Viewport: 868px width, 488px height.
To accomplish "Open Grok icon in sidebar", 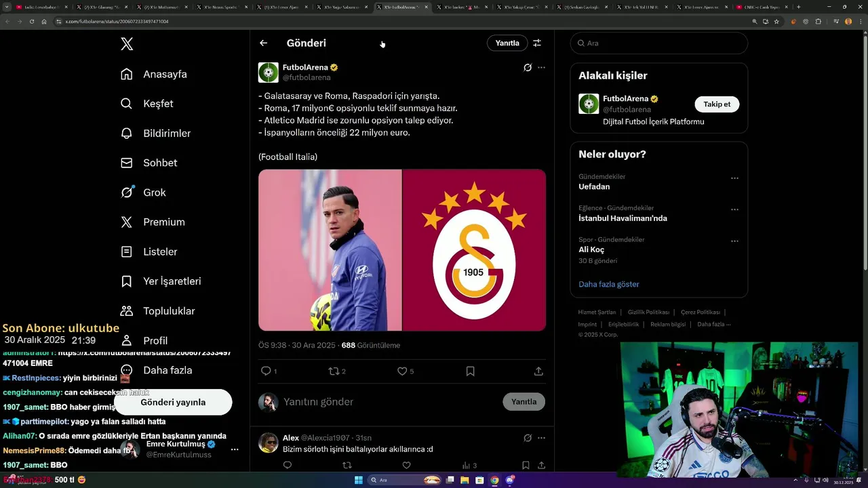I will click(127, 192).
